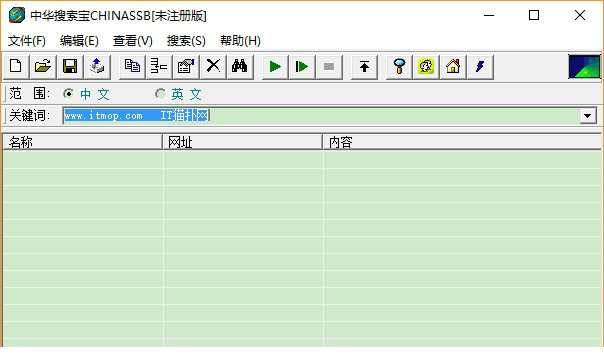This screenshot has height=360, width=604.
Task: Stop search with gray square button
Action: tap(329, 67)
